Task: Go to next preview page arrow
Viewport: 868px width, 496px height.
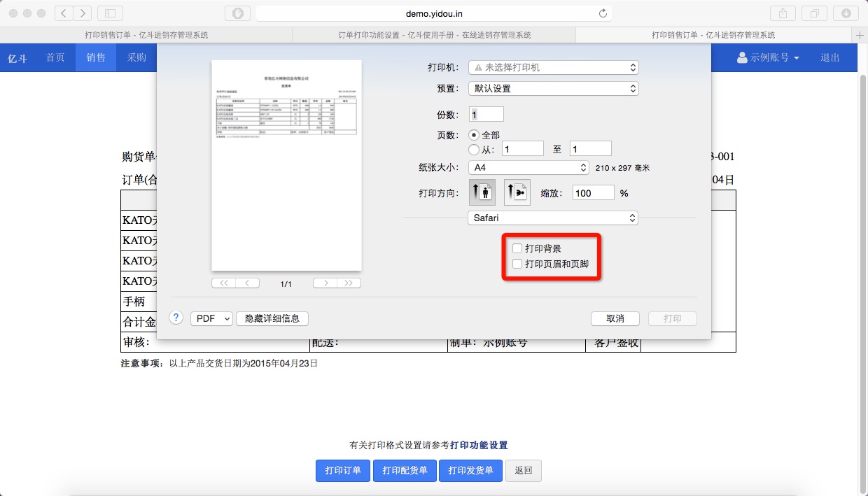Action: [325, 283]
